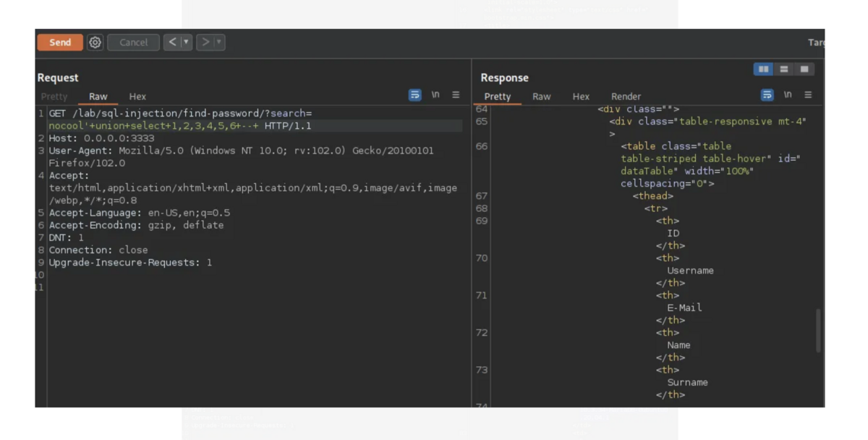
Task: Click line number 73 in Response gutter
Action: 482,370
